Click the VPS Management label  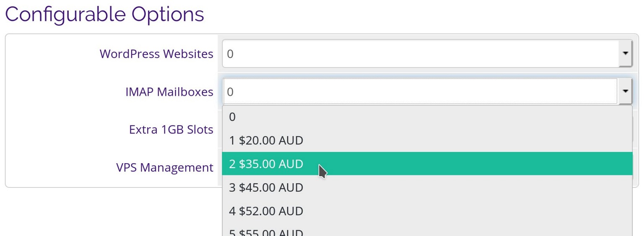tap(165, 167)
